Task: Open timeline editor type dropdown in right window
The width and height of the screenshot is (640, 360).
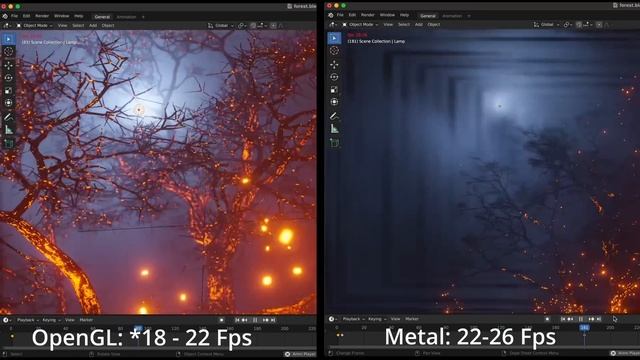Action: [x=333, y=319]
